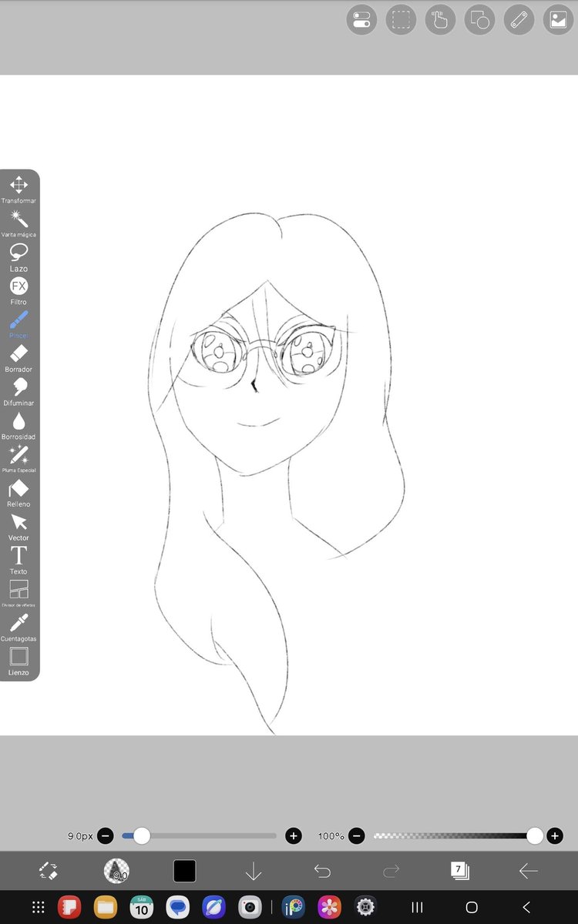
Task: Pick the Difuminar smudge tool
Action: pyautogui.click(x=18, y=392)
